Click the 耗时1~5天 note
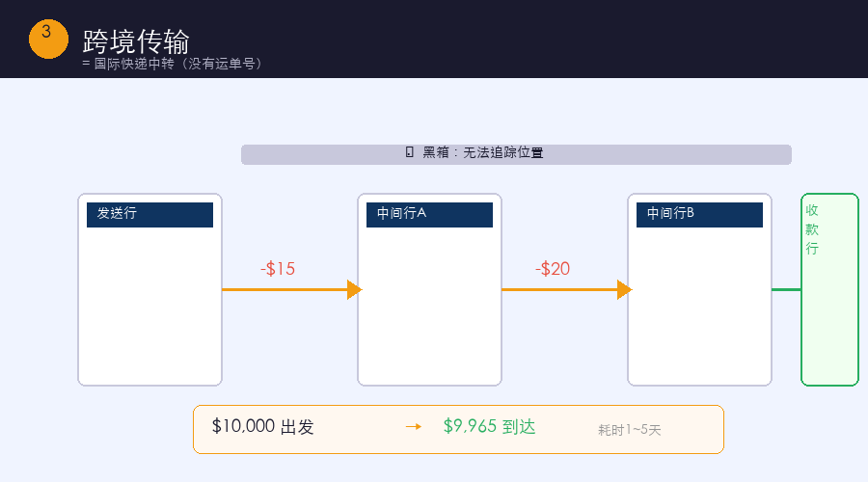Image resolution: width=868 pixels, height=482 pixels. coord(630,430)
